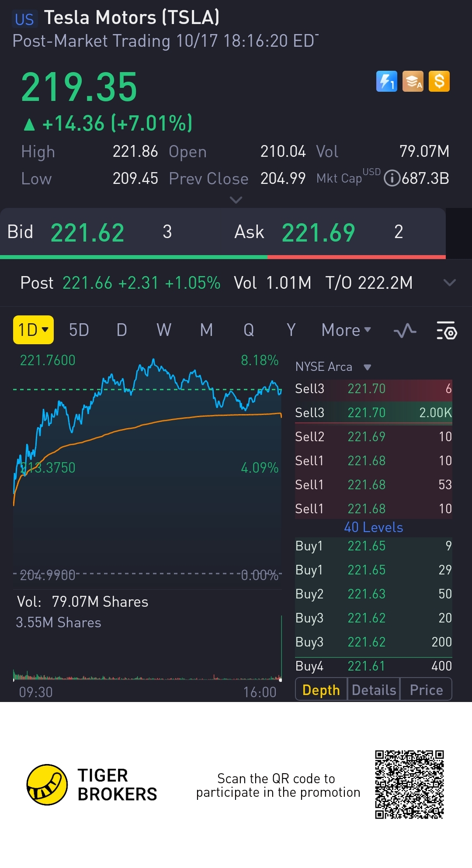
Task: Tap the Buy1 row with size 29
Action: pos(374,570)
